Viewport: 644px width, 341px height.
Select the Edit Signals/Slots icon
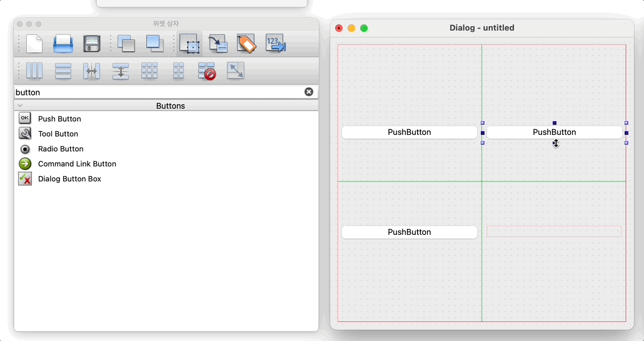pos(218,44)
